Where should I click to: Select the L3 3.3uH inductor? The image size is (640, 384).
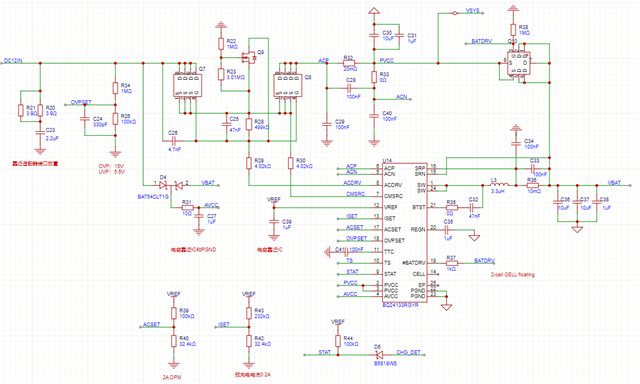pyautogui.click(x=499, y=185)
